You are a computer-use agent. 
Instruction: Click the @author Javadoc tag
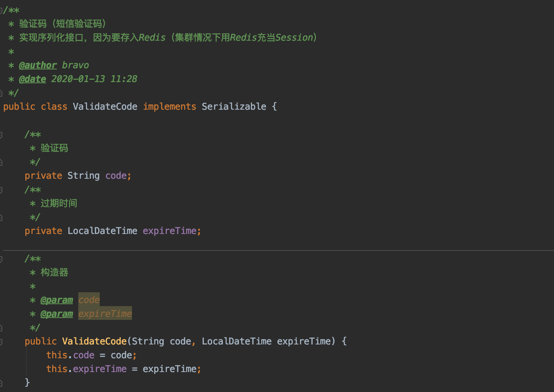(x=38, y=65)
